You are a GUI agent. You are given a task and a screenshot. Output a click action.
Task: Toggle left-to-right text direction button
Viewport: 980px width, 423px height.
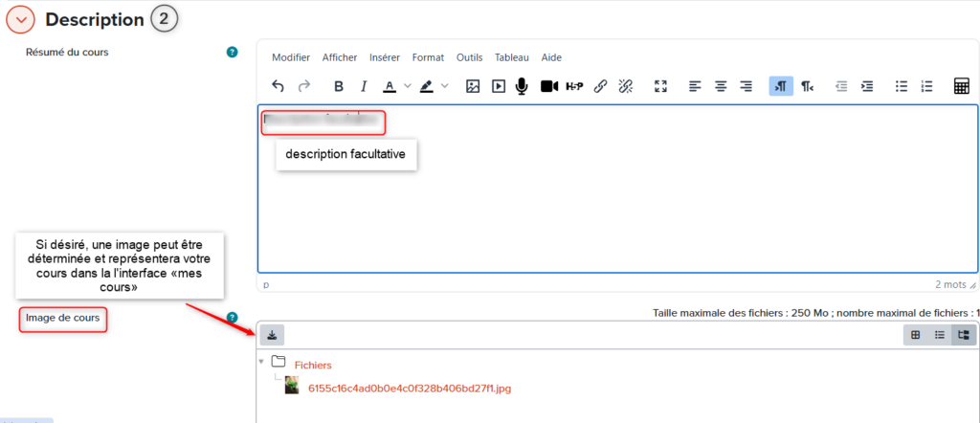pyautogui.click(x=781, y=86)
